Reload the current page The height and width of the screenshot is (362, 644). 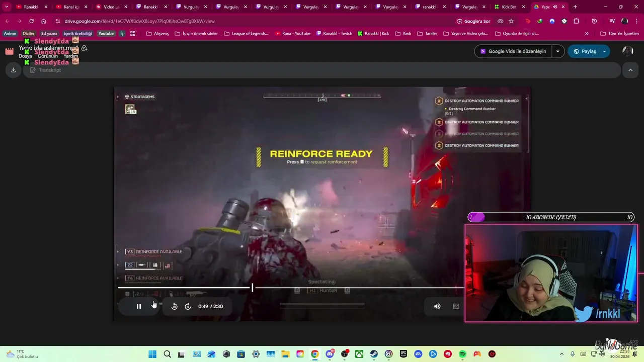tap(31, 21)
